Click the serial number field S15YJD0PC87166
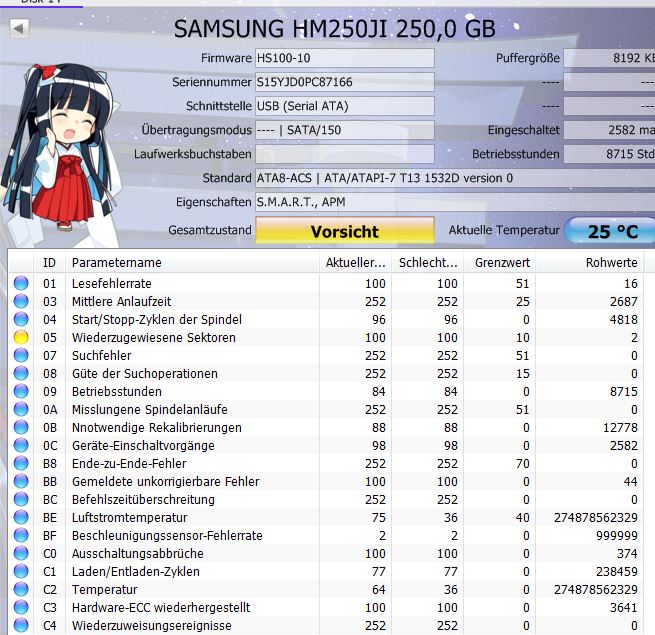Screen dimensions: 655x635 tap(345, 82)
